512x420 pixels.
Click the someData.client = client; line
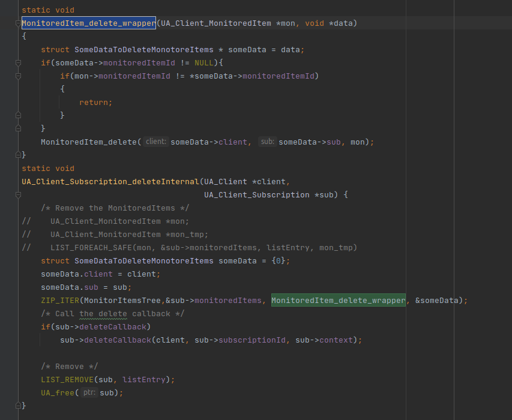click(x=101, y=274)
